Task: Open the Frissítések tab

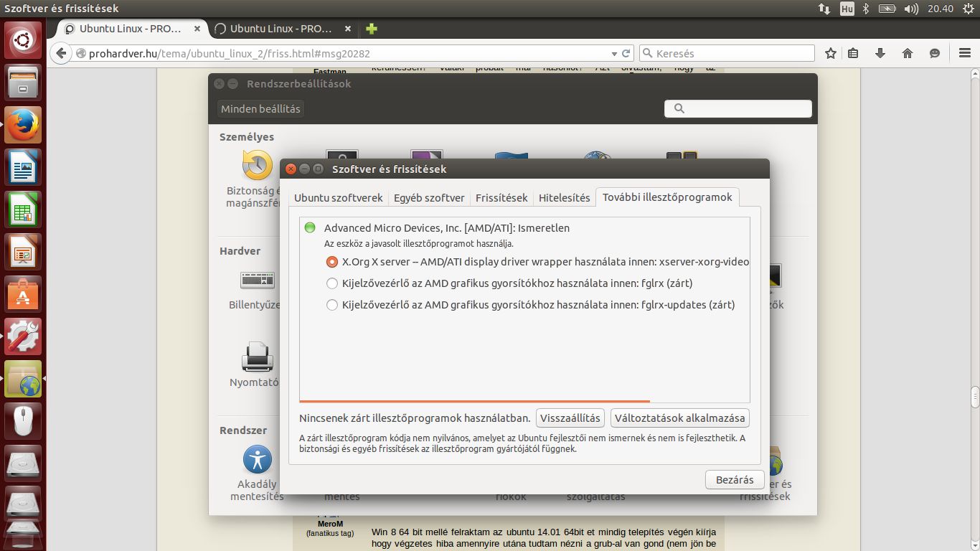Action: (501, 198)
